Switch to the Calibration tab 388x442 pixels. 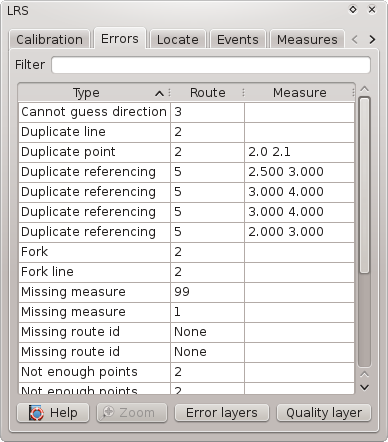click(49, 39)
